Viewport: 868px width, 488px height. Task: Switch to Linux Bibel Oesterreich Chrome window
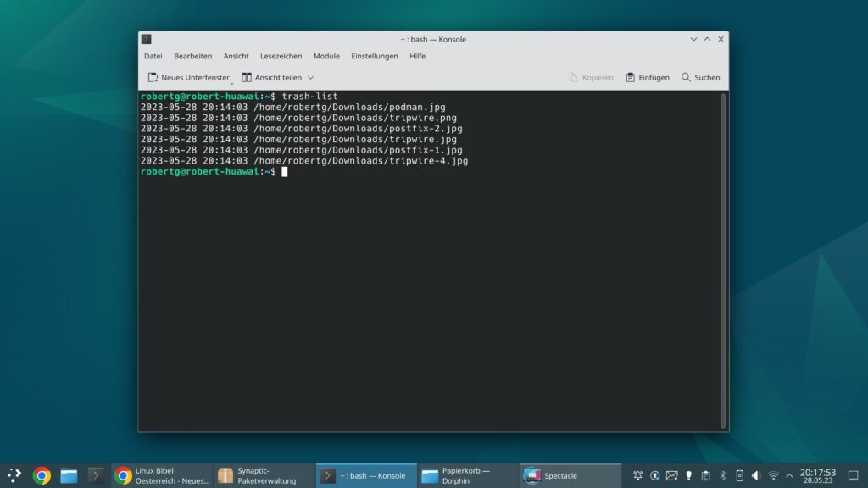162,475
